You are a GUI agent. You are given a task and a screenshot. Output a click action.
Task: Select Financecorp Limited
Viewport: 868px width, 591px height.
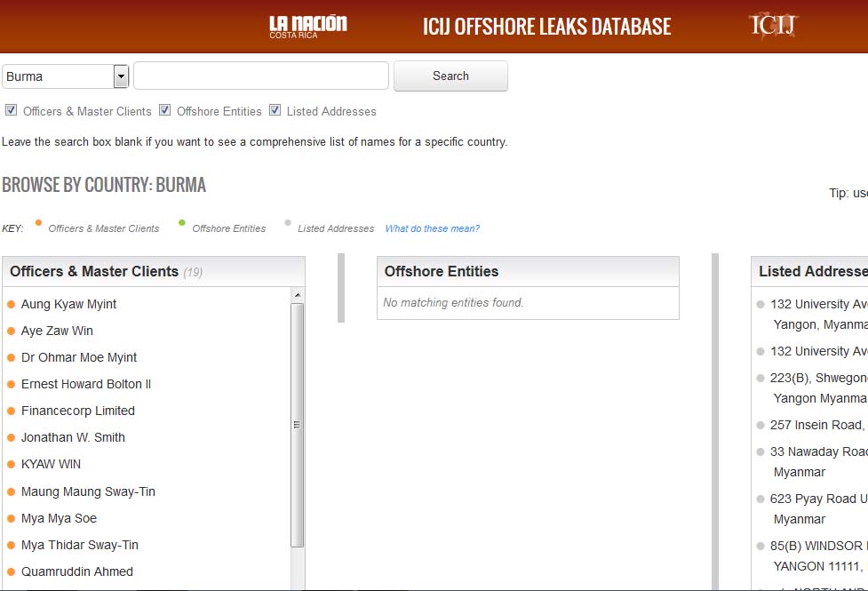pyautogui.click(x=78, y=411)
